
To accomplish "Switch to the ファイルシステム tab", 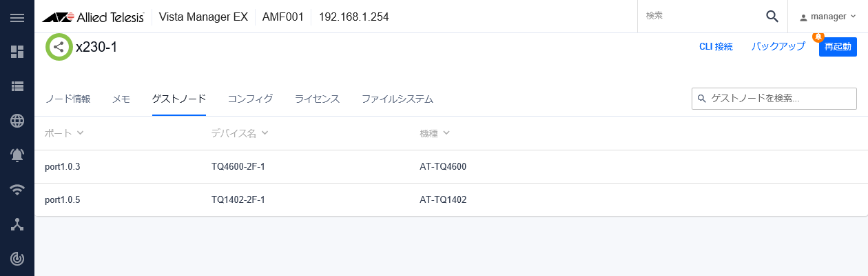I will (397, 99).
